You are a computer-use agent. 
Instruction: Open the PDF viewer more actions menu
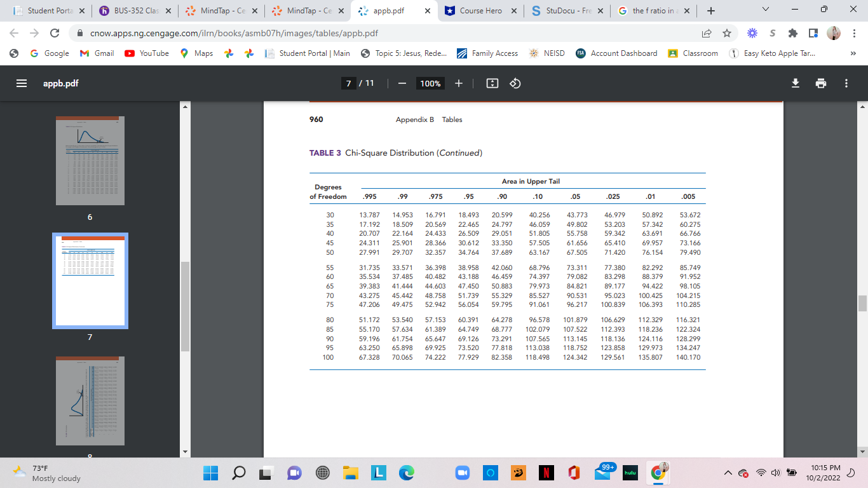pyautogui.click(x=846, y=83)
